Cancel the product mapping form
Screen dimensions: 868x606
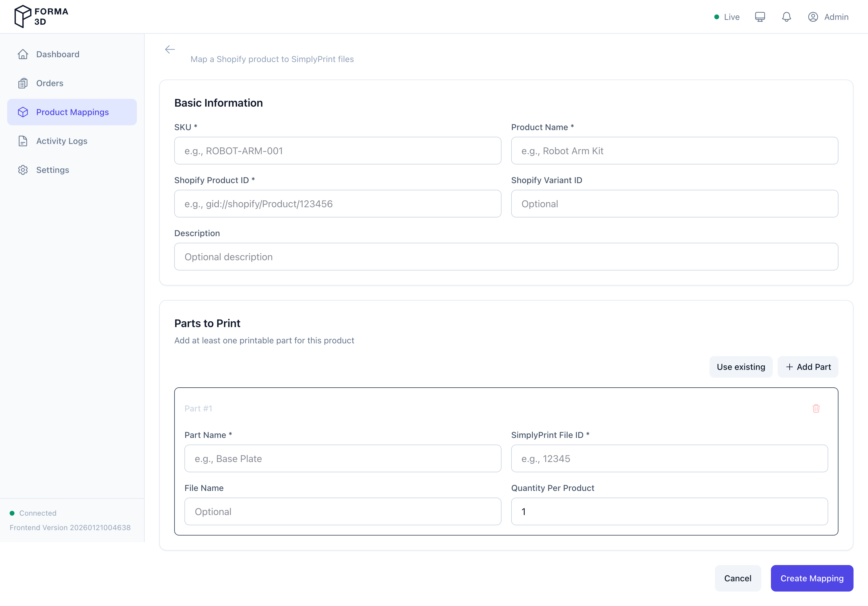[x=737, y=578]
